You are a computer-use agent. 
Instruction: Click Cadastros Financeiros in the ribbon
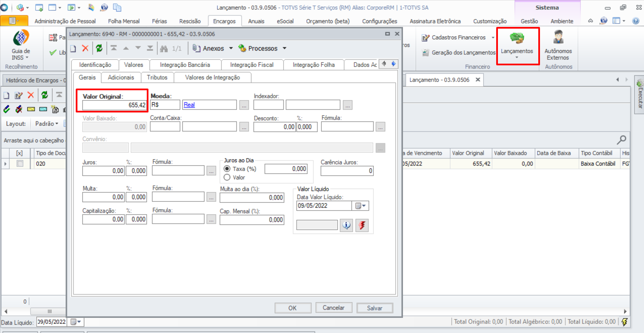pos(458,37)
